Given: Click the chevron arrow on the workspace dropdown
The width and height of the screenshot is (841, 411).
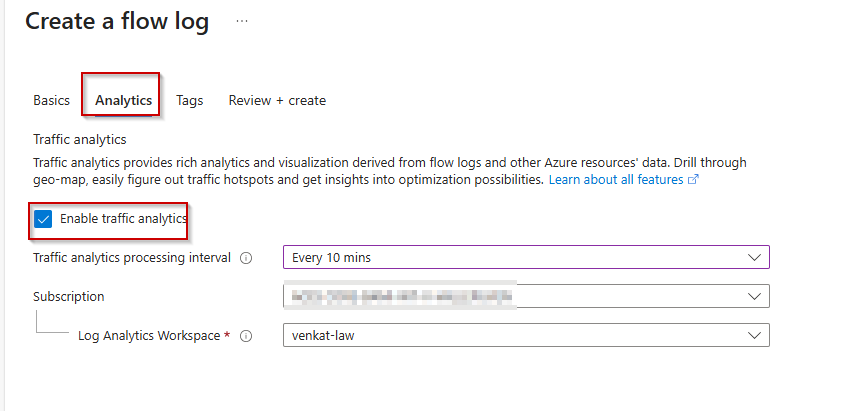Looking at the screenshot, I should coord(754,336).
